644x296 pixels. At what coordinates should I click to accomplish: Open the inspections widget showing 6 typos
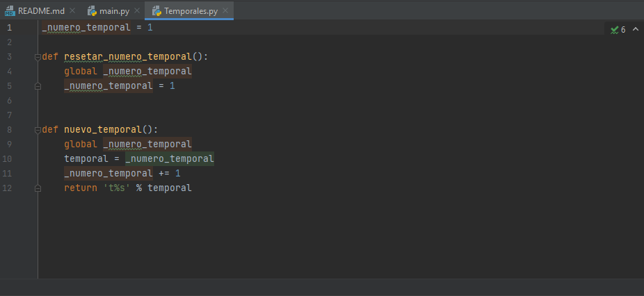point(618,30)
